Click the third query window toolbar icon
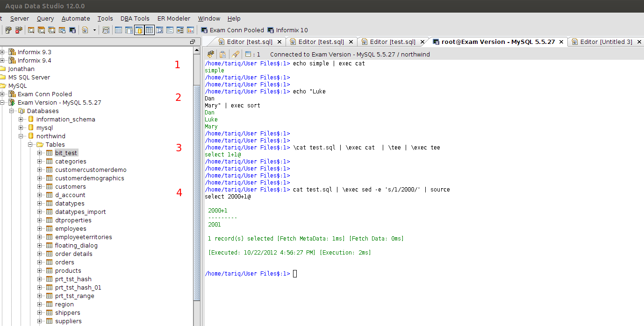The image size is (644, 326). point(52,30)
